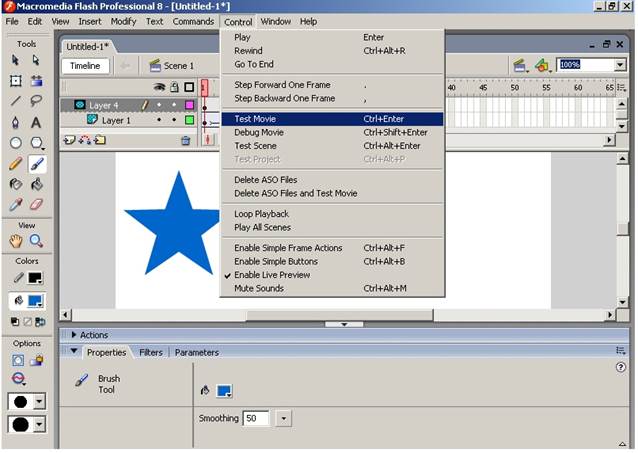Select the Ink Bottle tool

(15, 184)
